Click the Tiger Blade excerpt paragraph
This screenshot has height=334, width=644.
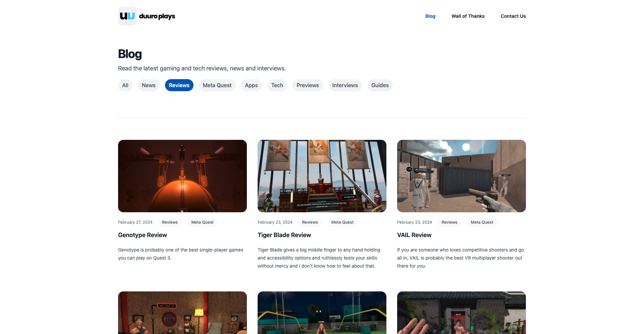(319, 258)
